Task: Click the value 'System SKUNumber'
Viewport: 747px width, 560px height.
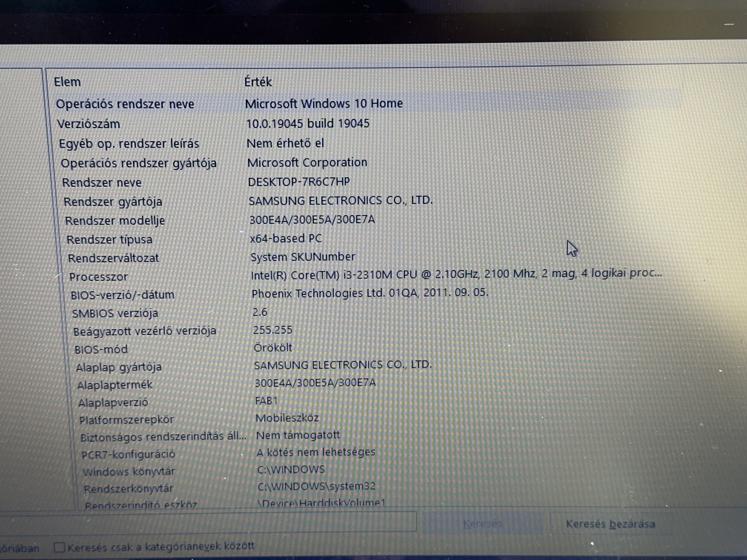Action: pos(303,257)
